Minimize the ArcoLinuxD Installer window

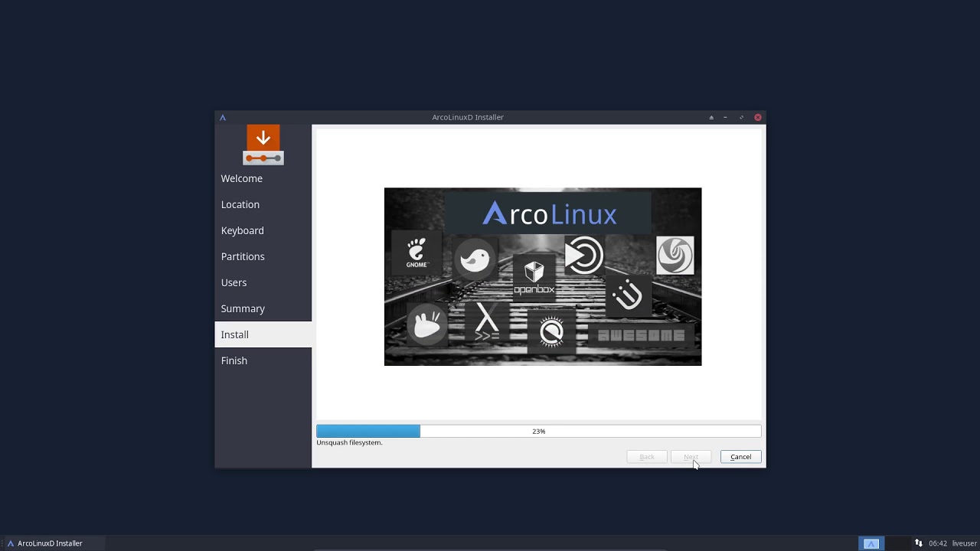click(x=725, y=117)
